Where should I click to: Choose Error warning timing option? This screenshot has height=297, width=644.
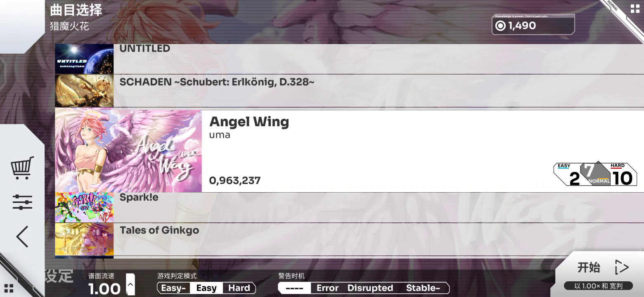point(327,288)
